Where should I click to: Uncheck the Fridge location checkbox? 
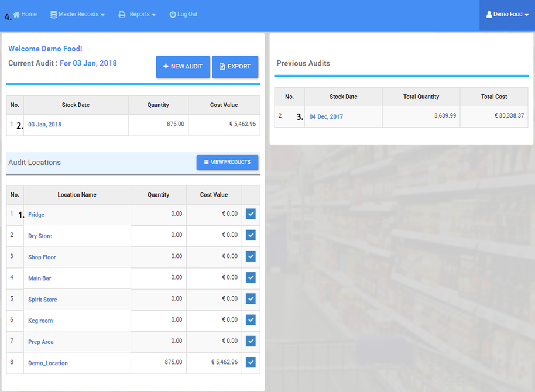click(251, 214)
